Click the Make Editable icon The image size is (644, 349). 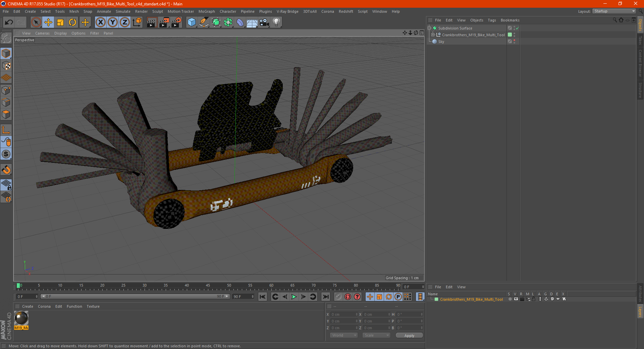tap(6, 38)
